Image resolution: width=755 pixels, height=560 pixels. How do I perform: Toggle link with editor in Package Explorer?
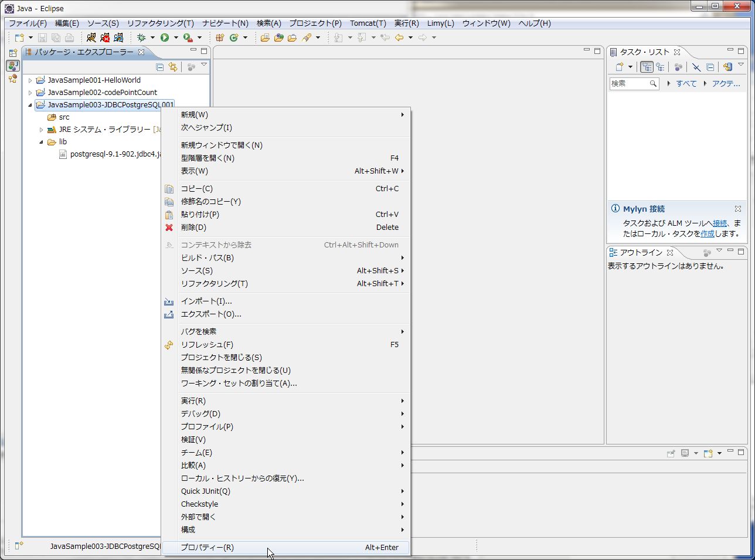click(173, 66)
